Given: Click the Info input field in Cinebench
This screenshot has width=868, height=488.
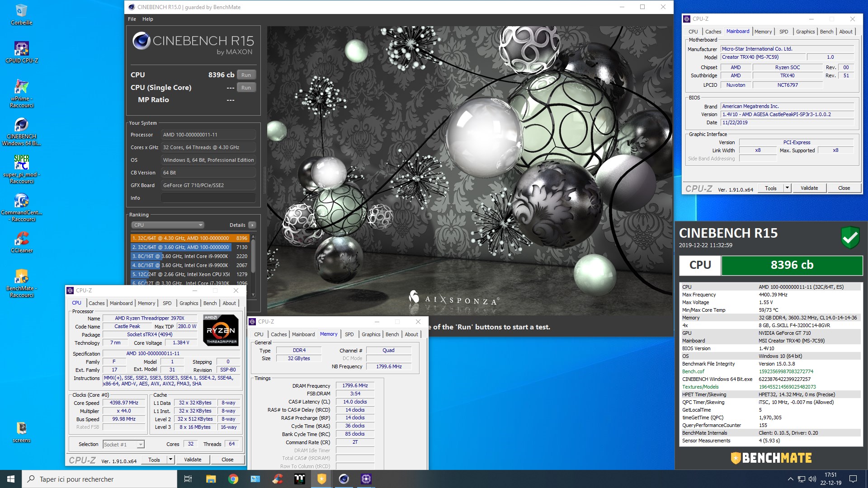Looking at the screenshot, I should tap(208, 198).
